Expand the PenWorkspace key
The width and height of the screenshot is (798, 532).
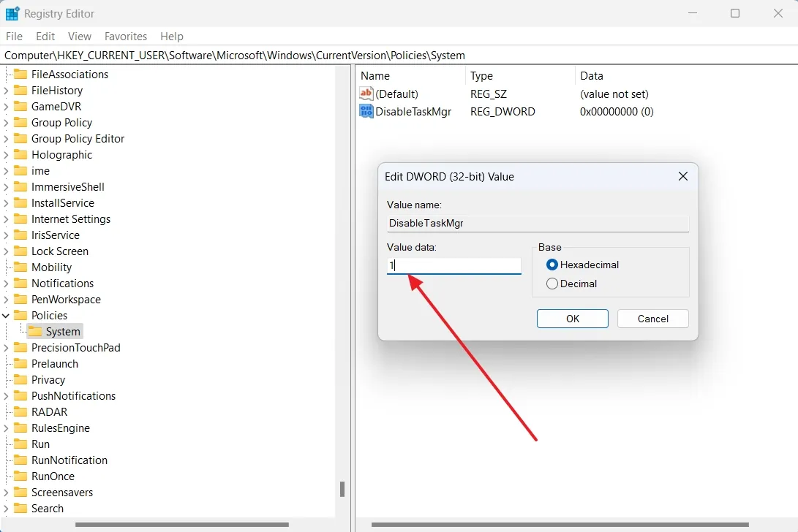(6, 300)
